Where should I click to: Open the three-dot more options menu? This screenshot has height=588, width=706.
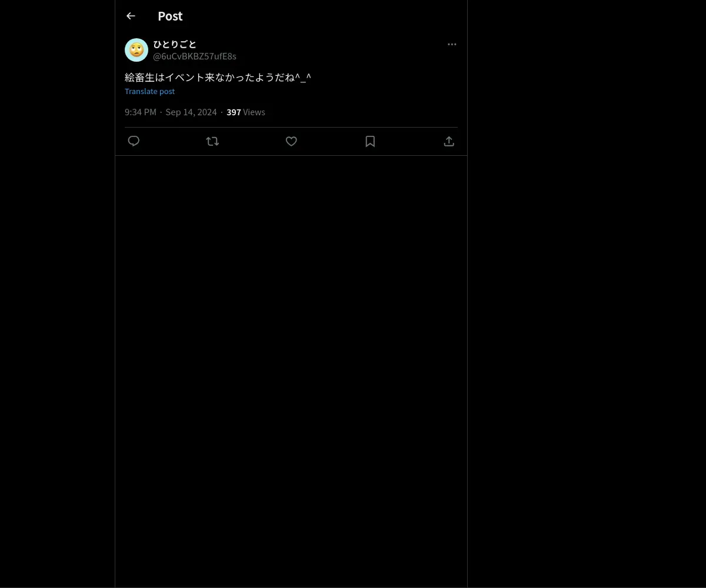point(452,44)
